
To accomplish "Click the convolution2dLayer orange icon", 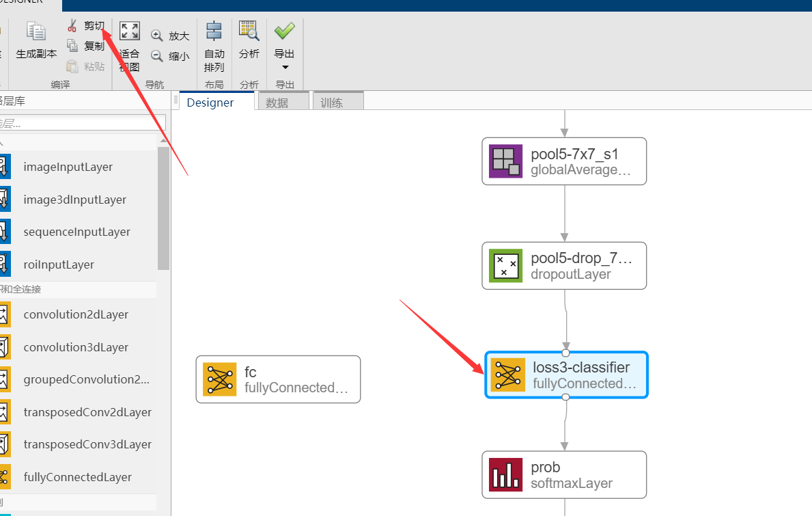I will click(5, 314).
